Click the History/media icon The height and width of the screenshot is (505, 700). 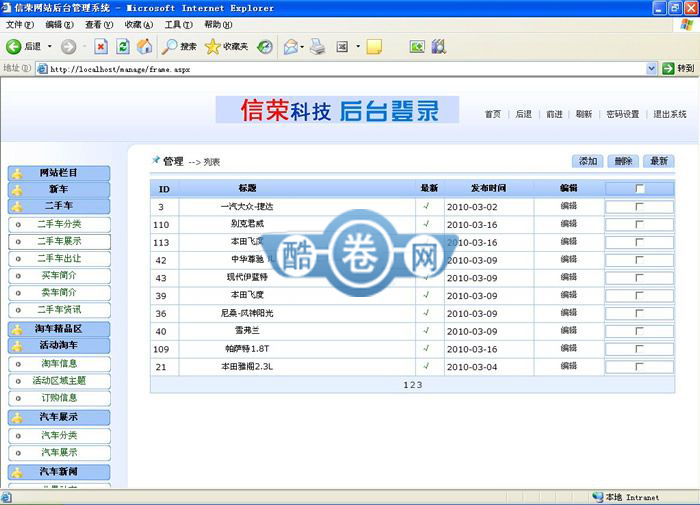coord(265,46)
